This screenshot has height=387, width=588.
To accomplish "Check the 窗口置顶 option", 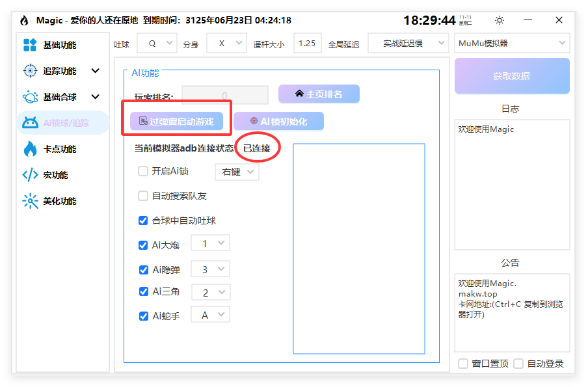I will pyautogui.click(x=464, y=364).
